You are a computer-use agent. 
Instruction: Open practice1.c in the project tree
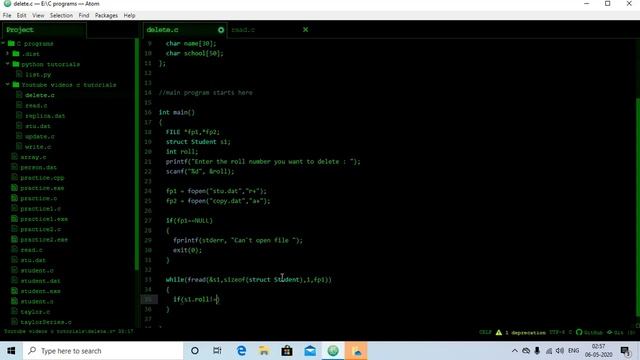tap(40, 209)
